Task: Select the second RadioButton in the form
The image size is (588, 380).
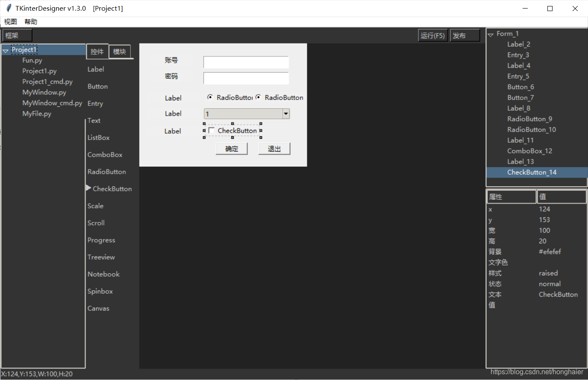Action: coord(258,97)
